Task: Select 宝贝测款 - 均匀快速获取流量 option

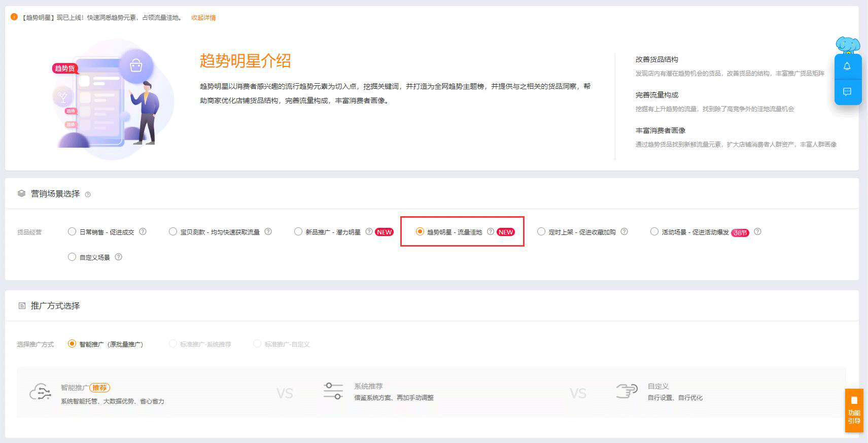Action: [x=173, y=231]
